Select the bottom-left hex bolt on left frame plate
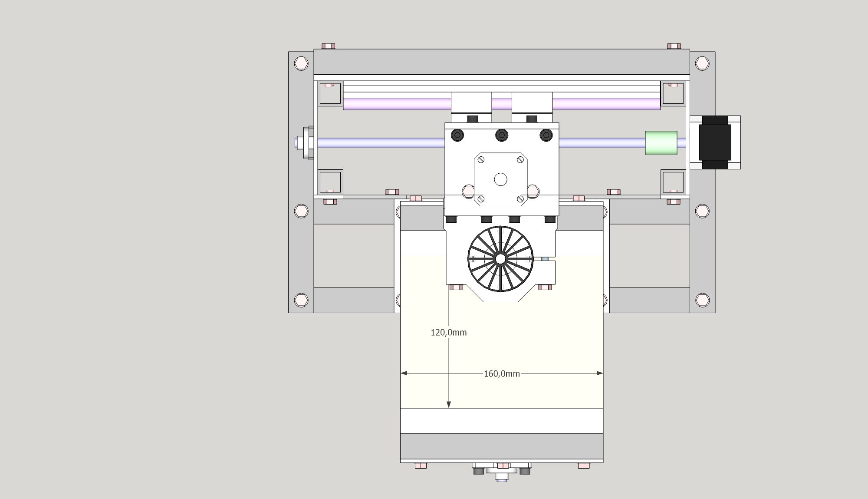Viewport: 868px width, 499px height. (x=301, y=300)
